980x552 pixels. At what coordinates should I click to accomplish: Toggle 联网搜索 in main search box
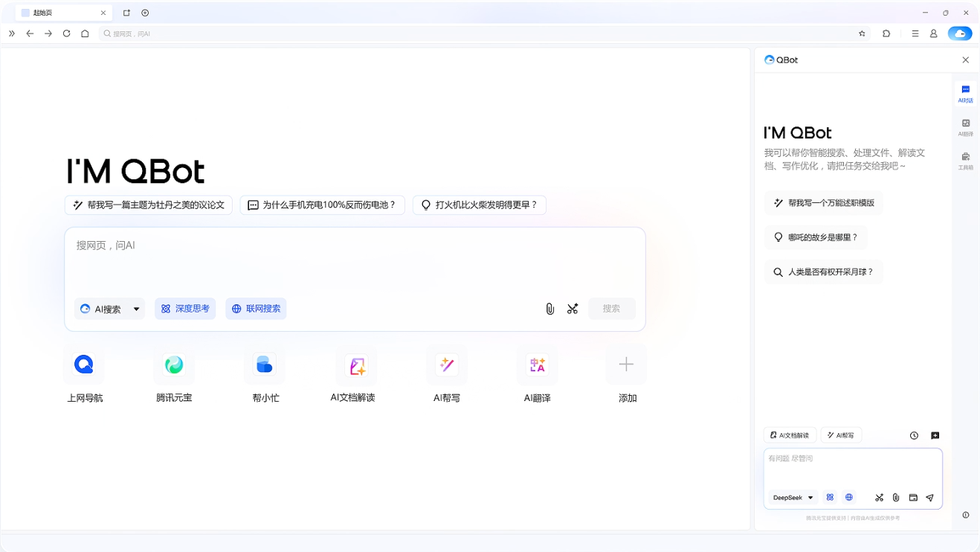[256, 309]
